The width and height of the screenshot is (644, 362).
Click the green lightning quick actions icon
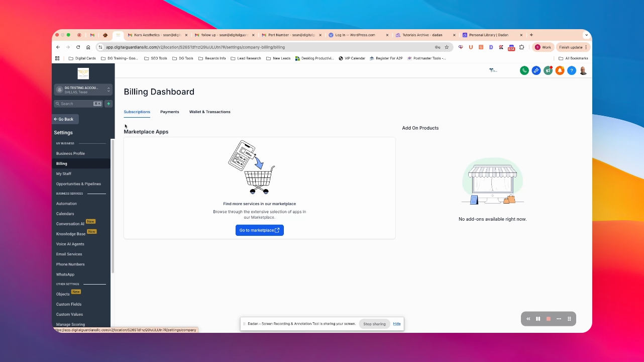tap(109, 104)
